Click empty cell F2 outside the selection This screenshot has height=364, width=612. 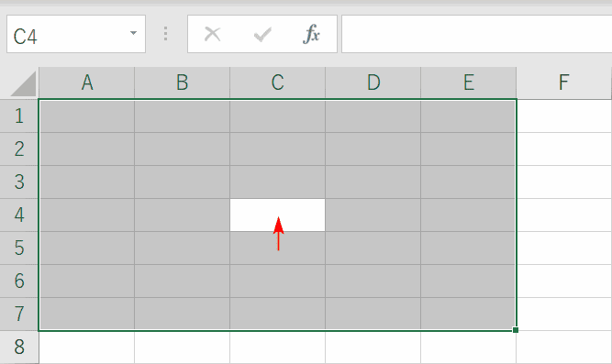(563, 149)
